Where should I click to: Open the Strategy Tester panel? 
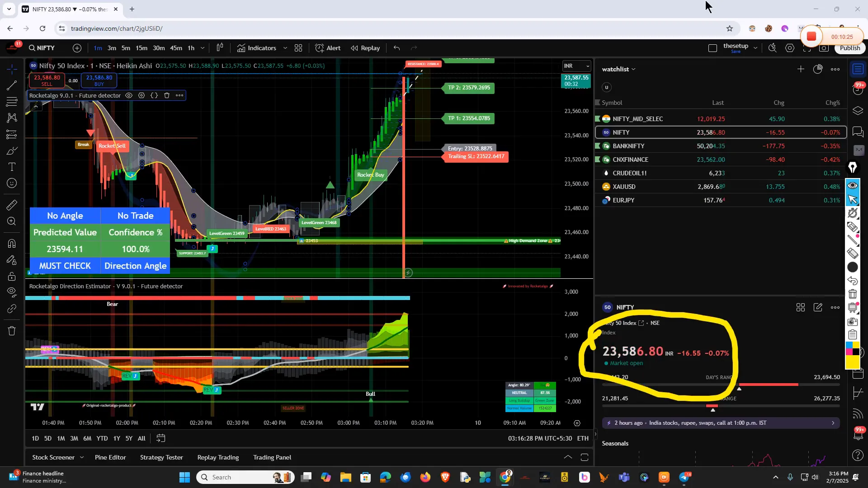[161, 457]
